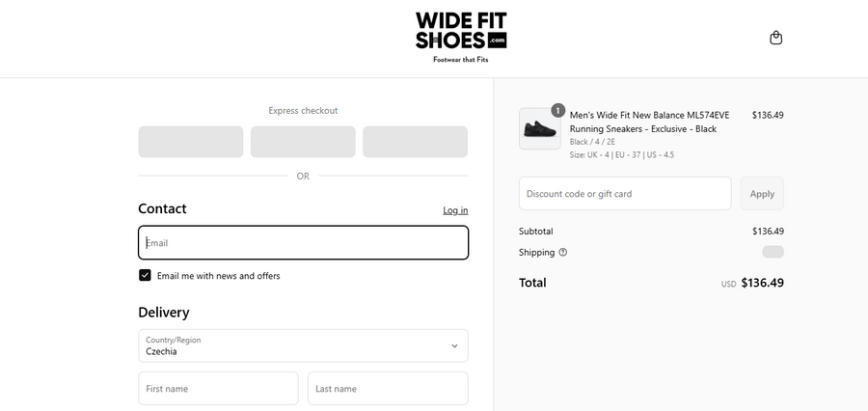Click the New Balance ML574EVE product title
The image size is (868, 411).
coord(649,122)
